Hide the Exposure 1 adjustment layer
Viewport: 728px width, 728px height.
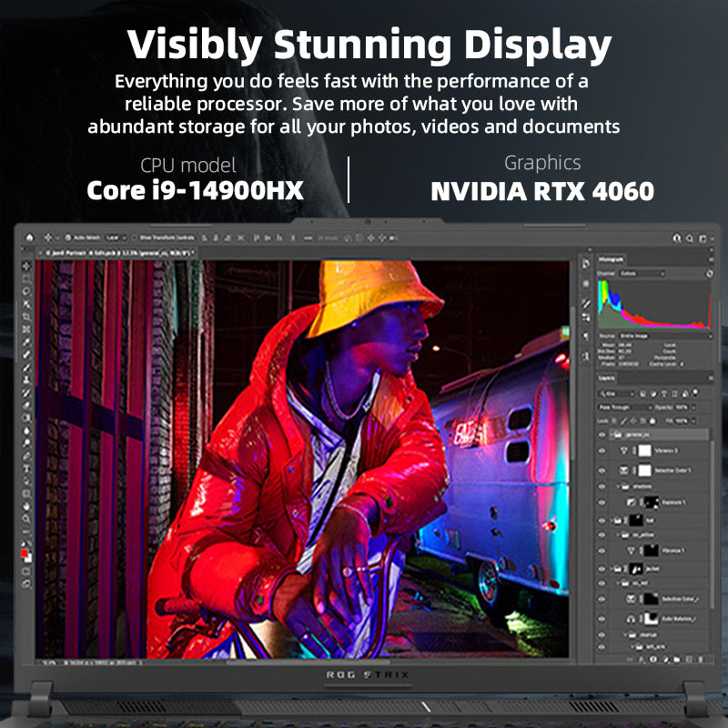pyautogui.click(x=602, y=501)
